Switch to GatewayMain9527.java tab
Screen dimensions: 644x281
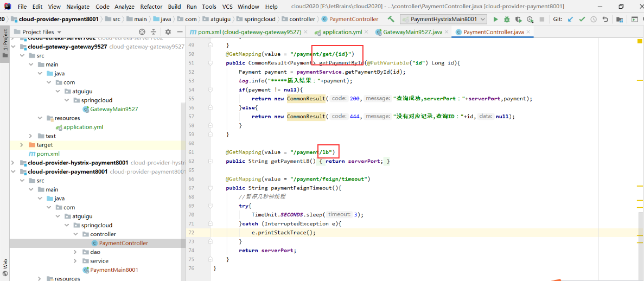click(412, 32)
